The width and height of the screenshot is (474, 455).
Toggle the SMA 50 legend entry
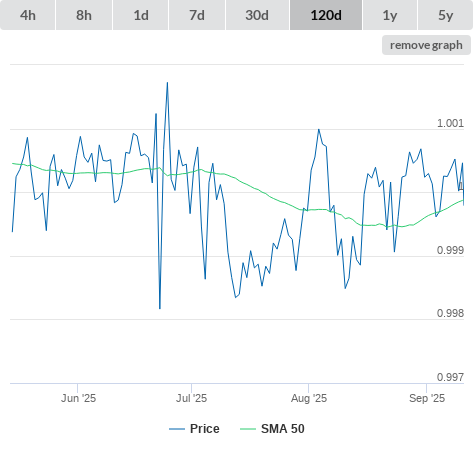pyautogui.click(x=283, y=429)
